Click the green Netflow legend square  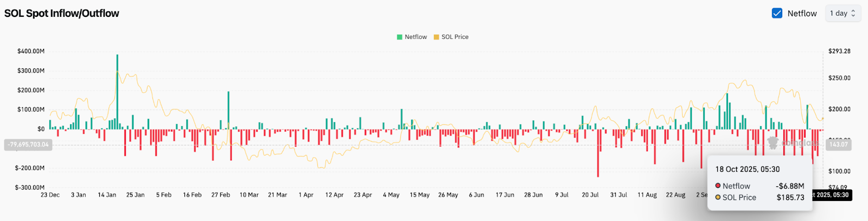(x=400, y=37)
